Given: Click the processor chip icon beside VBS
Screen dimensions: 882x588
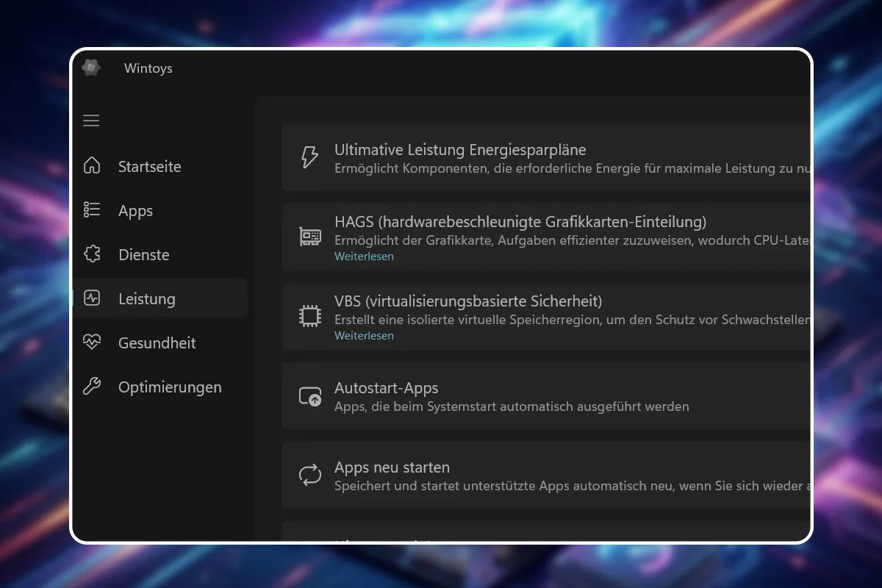Looking at the screenshot, I should click(309, 315).
